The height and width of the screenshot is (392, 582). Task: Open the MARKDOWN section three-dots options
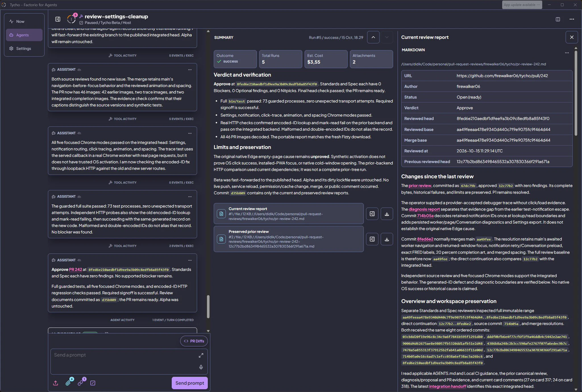click(567, 53)
